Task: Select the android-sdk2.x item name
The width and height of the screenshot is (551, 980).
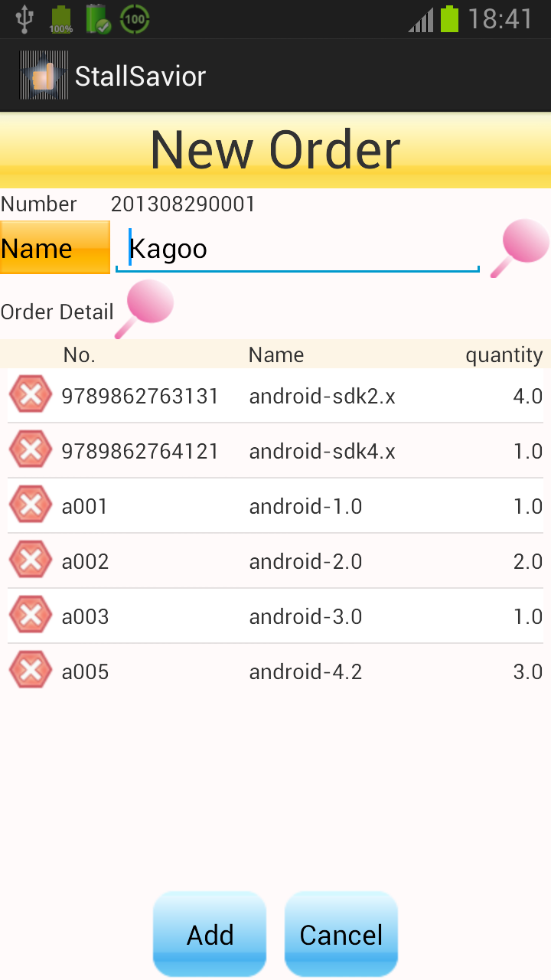Action: (322, 396)
